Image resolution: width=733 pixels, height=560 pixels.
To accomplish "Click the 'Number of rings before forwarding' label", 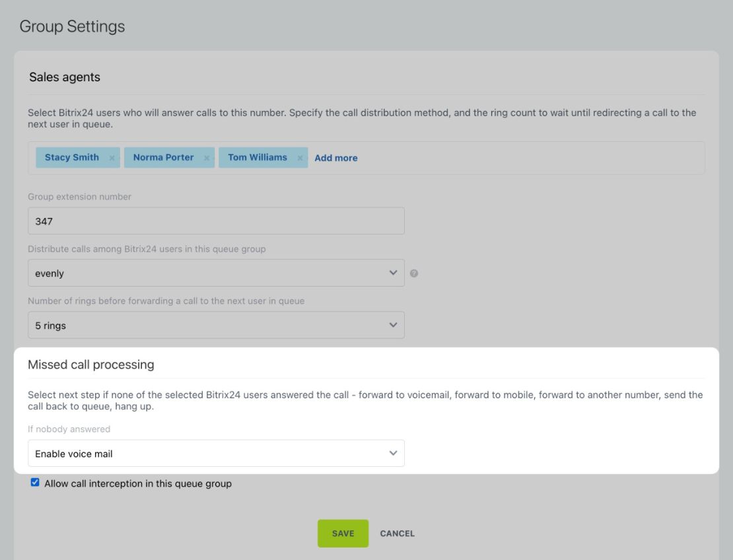I will point(166,301).
